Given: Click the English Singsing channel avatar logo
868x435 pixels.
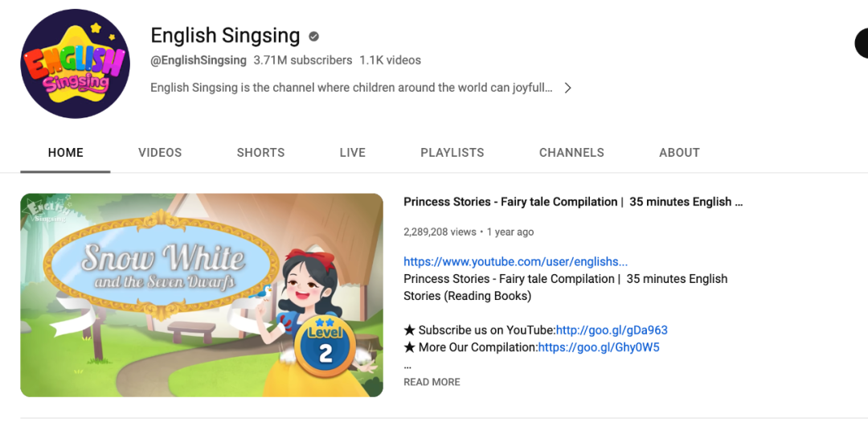Looking at the screenshot, I should [76, 64].
